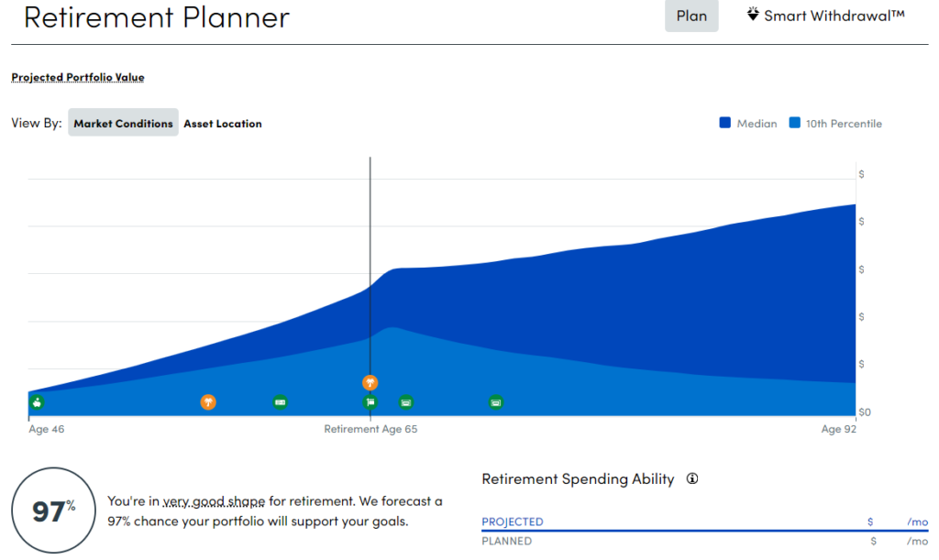Open the Projected Portfolio Value dropdown

click(77, 77)
